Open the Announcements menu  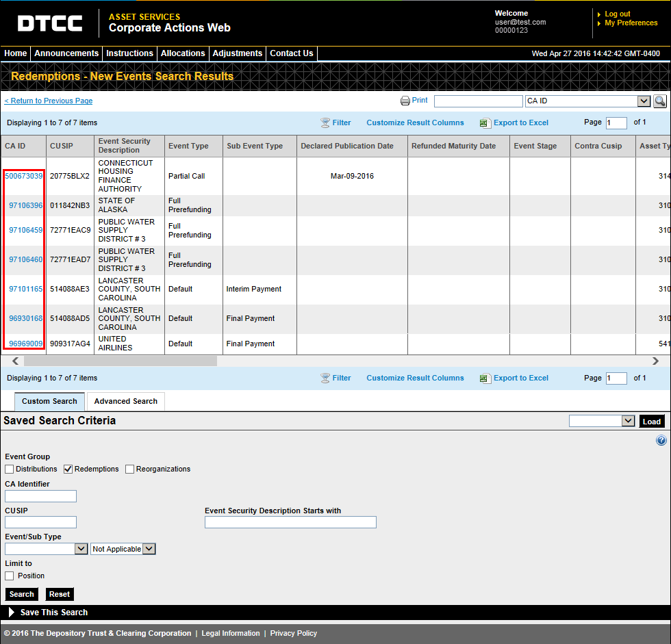click(x=66, y=53)
